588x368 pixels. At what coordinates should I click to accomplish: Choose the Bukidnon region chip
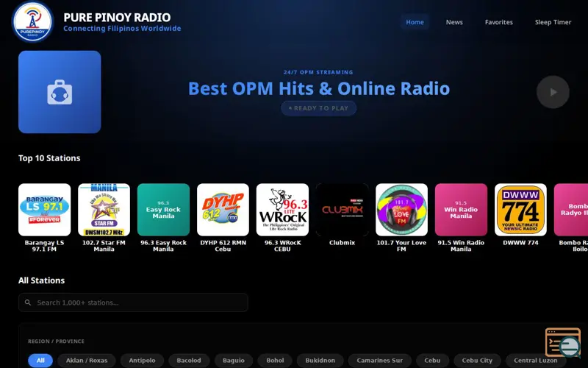pyautogui.click(x=320, y=361)
